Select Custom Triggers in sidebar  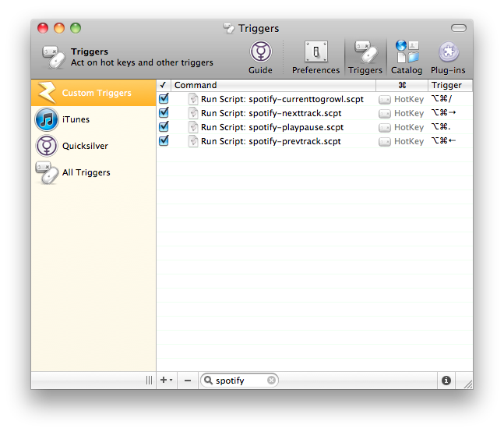point(93,93)
